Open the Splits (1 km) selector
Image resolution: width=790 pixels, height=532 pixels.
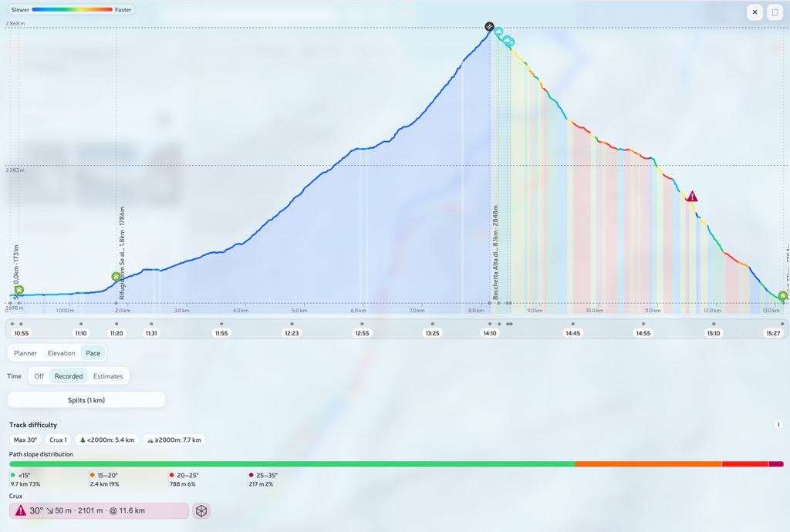coord(86,399)
